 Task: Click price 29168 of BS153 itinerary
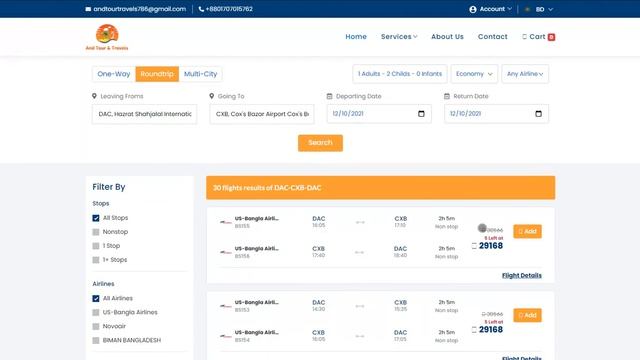coord(491,329)
